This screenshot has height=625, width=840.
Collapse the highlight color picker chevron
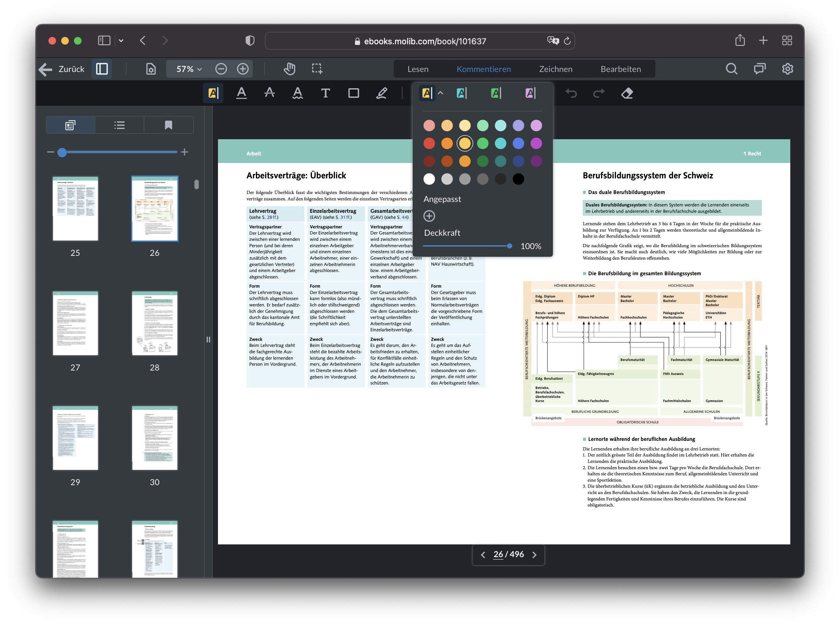pyautogui.click(x=440, y=93)
